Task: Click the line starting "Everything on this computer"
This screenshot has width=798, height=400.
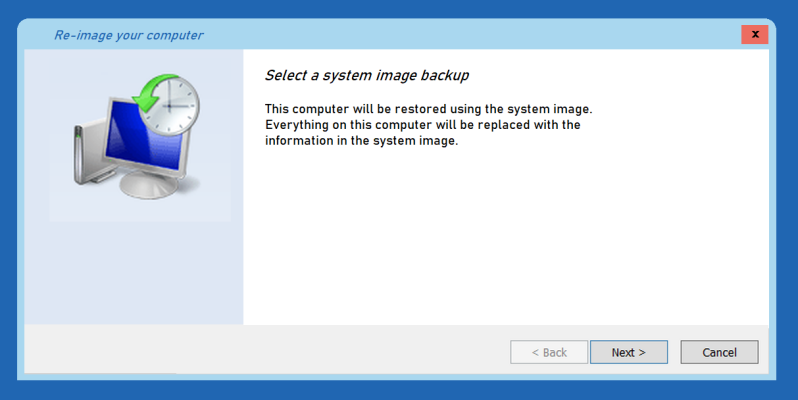Action: coord(422,125)
